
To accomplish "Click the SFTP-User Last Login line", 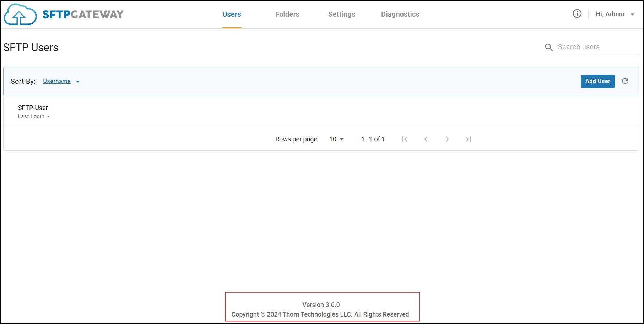I will tap(33, 116).
